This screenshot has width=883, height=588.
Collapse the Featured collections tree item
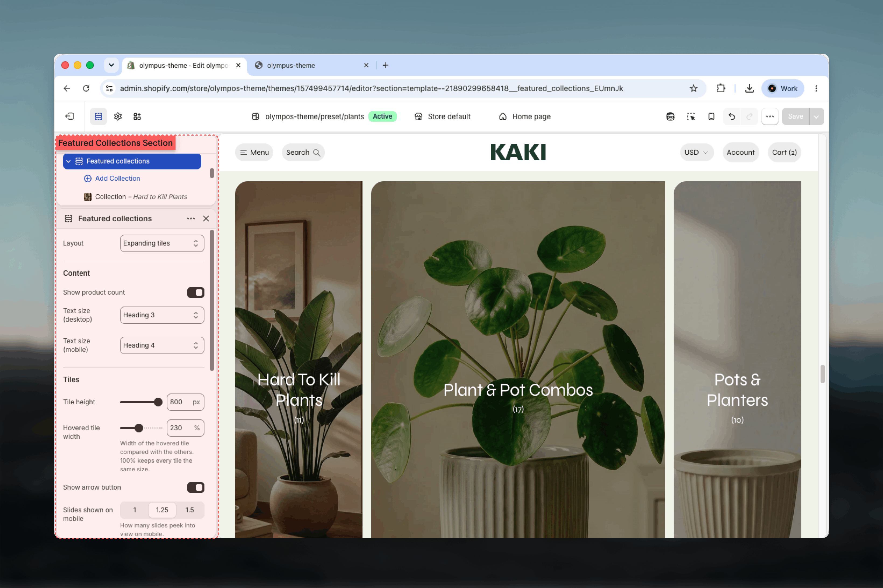(x=68, y=161)
